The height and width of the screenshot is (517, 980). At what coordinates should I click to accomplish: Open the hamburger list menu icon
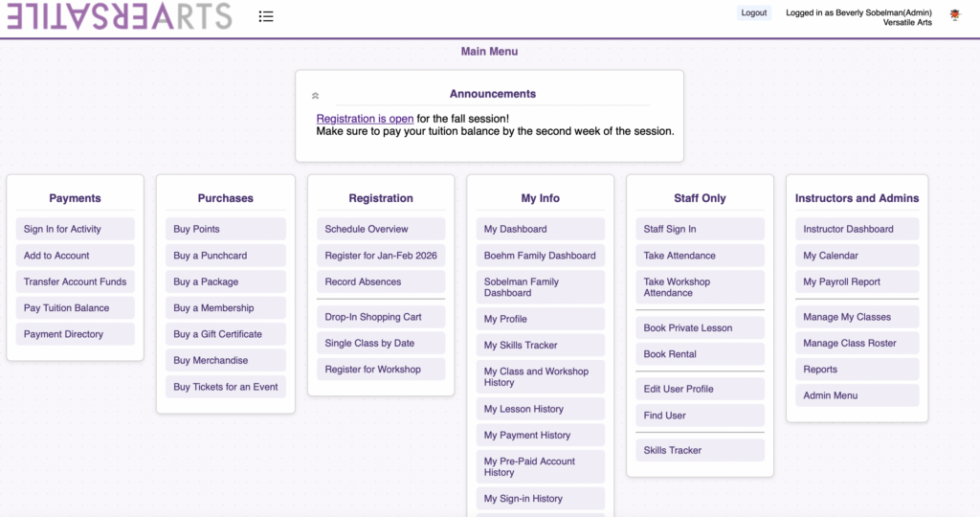click(266, 16)
